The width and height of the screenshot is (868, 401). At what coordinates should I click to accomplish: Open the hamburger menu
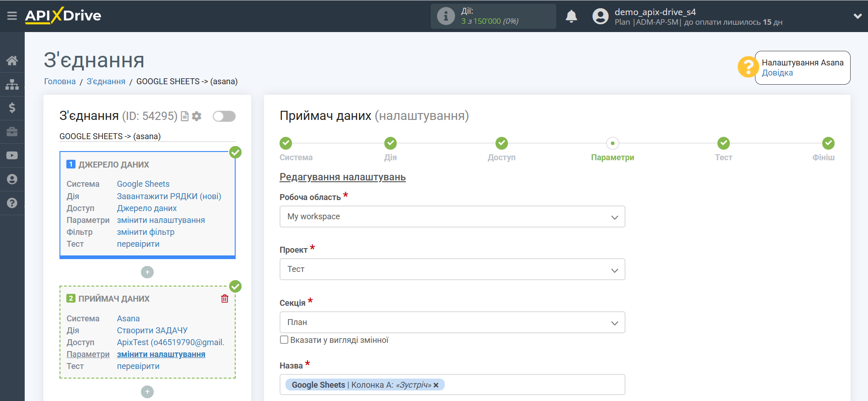(12, 16)
